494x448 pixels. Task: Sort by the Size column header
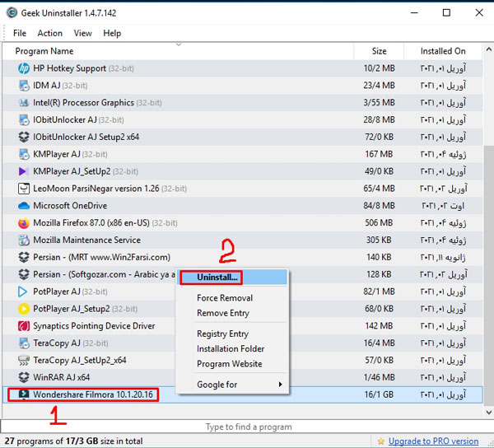[379, 51]
